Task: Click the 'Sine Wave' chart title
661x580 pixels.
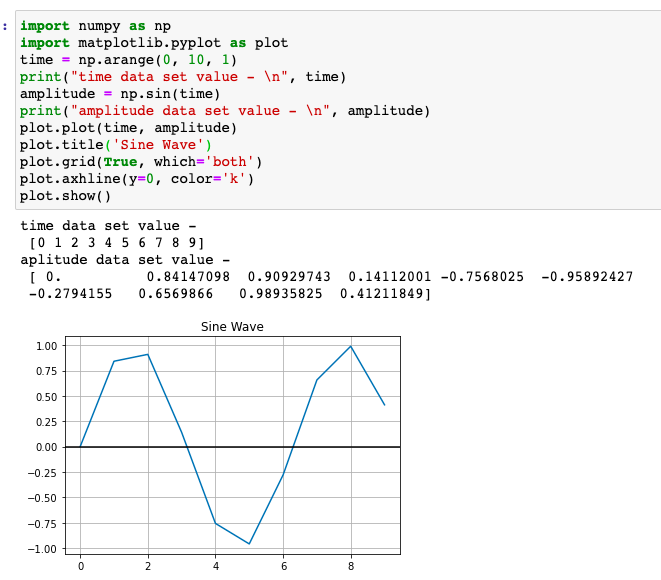Action: pyautogui.click(x=232, y=327)
